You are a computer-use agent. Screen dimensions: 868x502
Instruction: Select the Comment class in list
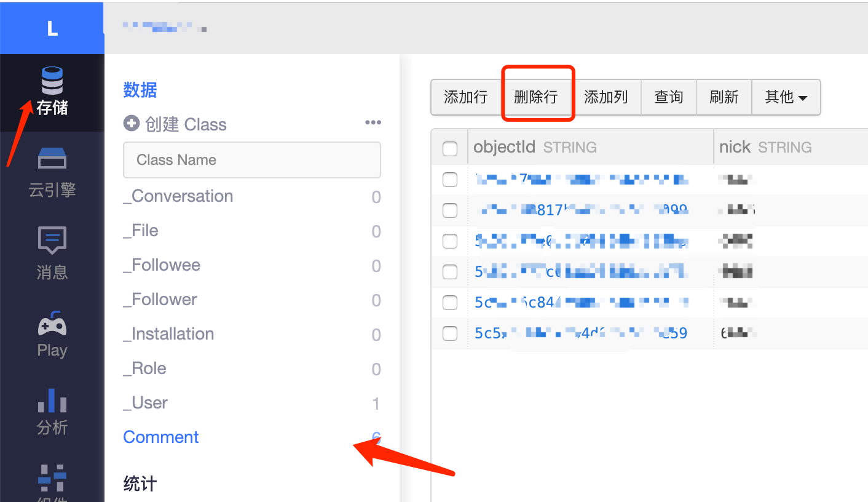click(x=161, y=437)
